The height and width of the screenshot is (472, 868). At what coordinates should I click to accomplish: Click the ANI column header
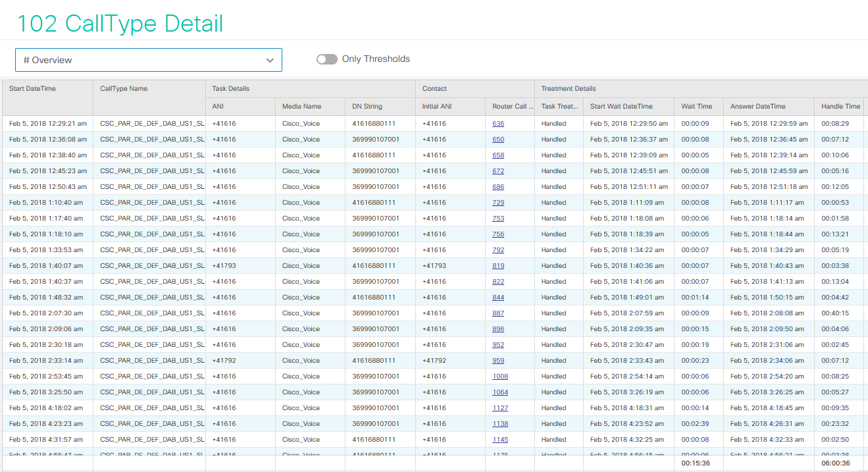pos(240,107)
